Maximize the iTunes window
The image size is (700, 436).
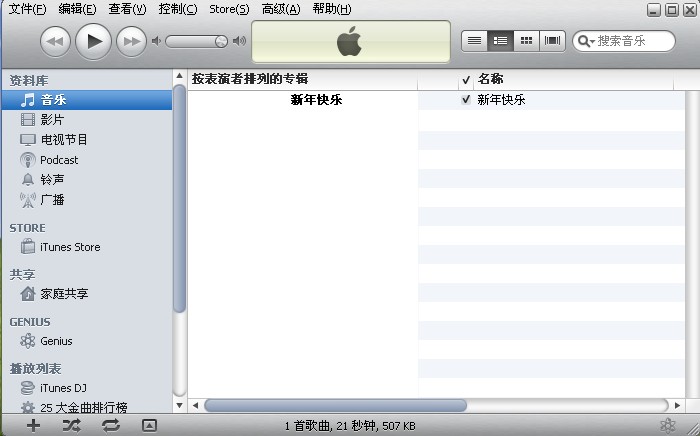pyautogui.click(x=672, y=10)
